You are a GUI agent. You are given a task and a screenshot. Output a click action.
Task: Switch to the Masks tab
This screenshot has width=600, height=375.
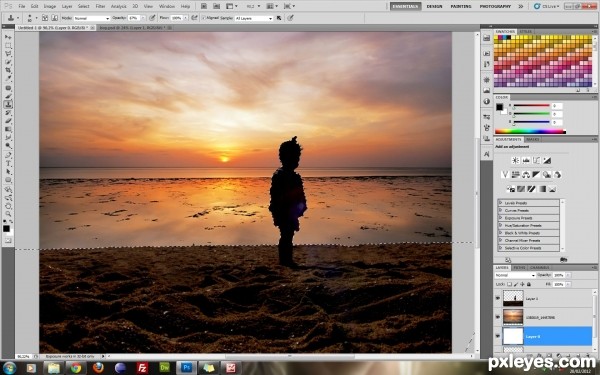532,139
